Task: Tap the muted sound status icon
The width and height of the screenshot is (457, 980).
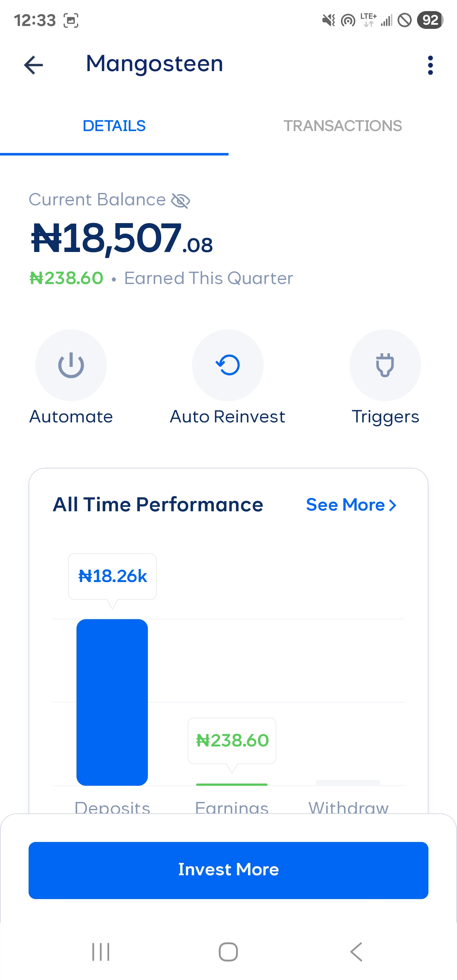Action: pyautogui.click(x=328, y=20)
